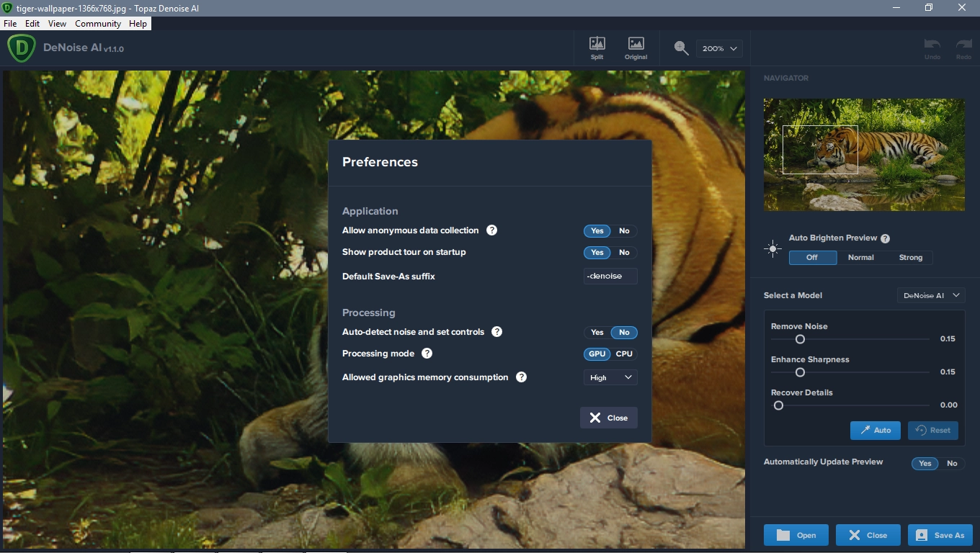Open the File menu
This screenshot has width=980, height=553.
click(x=10, y=24)
